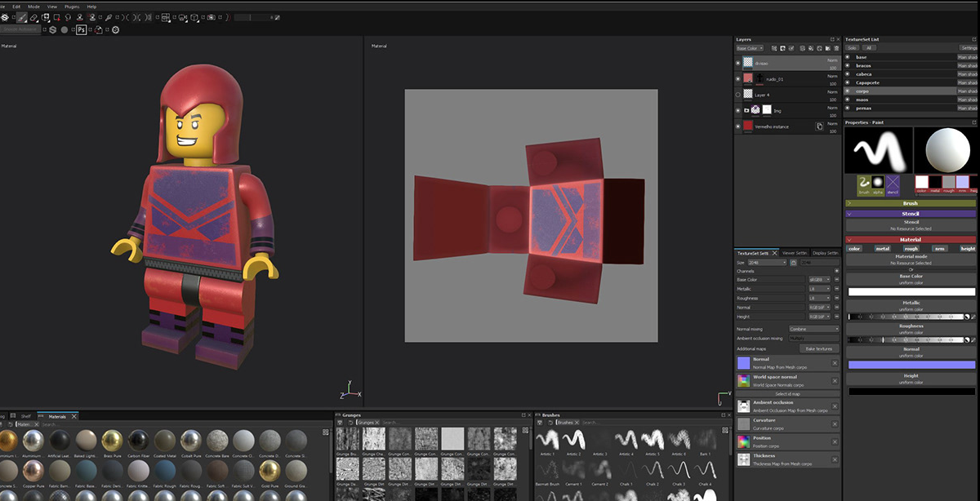
Task: Open Normal channel RGB16F format dropdown
Action: point(819,308)
